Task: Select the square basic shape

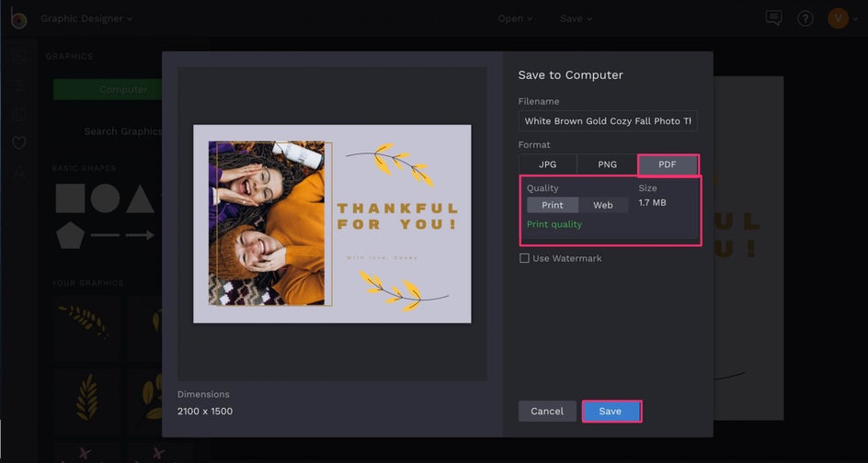Action: click(70, 198)
